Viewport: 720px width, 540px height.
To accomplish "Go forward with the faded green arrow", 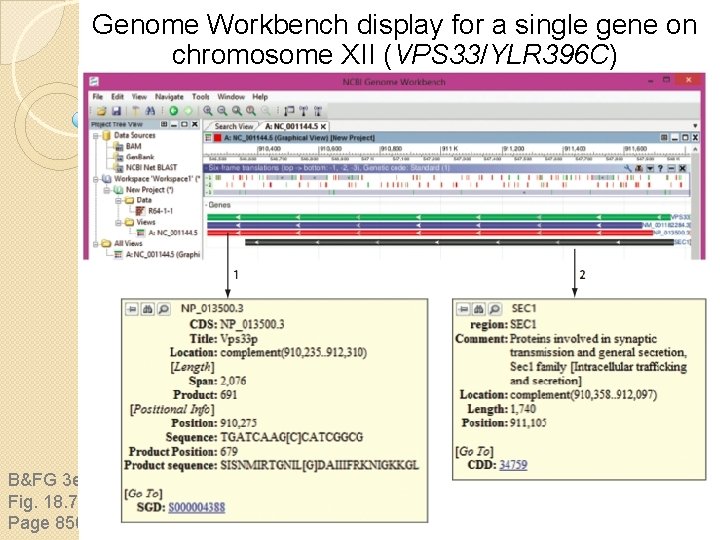I will 188,111.
